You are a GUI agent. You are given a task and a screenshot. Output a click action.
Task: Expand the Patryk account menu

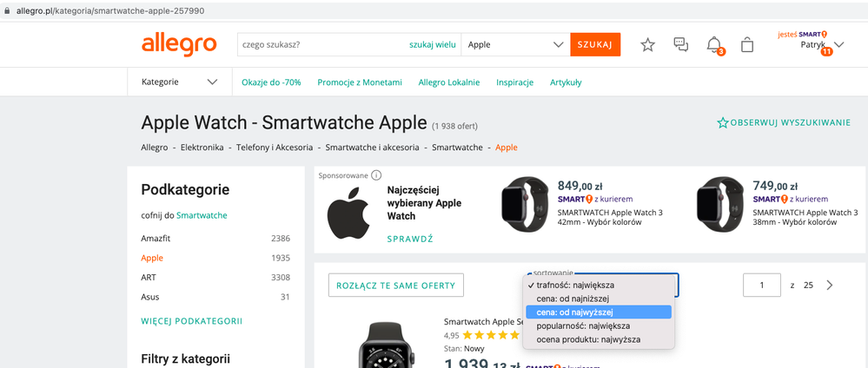(x=838, y=45)
